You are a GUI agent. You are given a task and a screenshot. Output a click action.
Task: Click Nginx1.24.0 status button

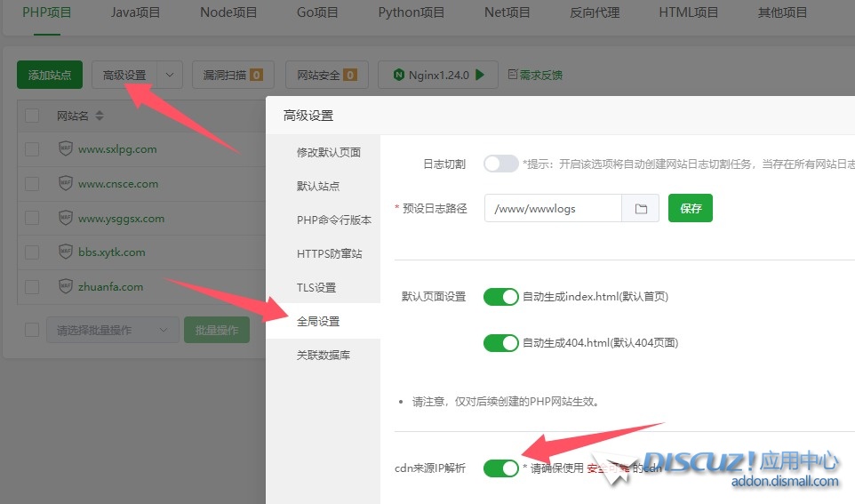click(437, 76)
